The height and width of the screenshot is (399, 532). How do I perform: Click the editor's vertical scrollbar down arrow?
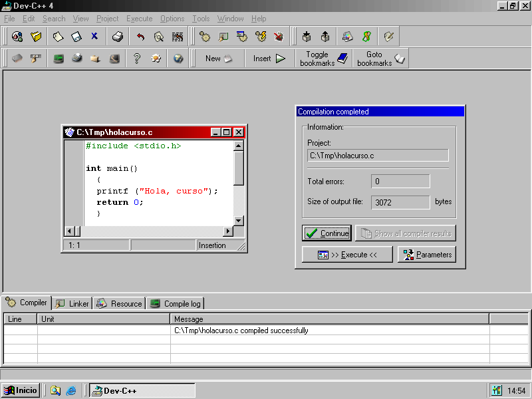coord(239,221)
